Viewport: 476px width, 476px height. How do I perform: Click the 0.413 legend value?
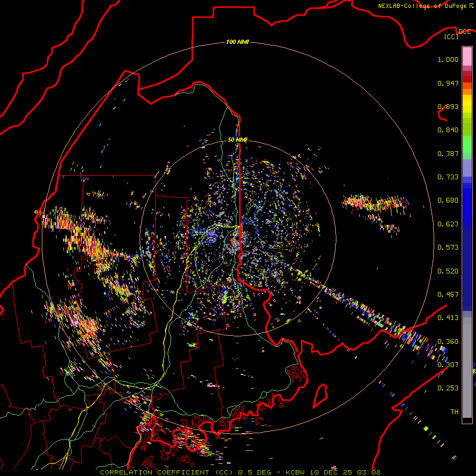[x=448, y=318]
